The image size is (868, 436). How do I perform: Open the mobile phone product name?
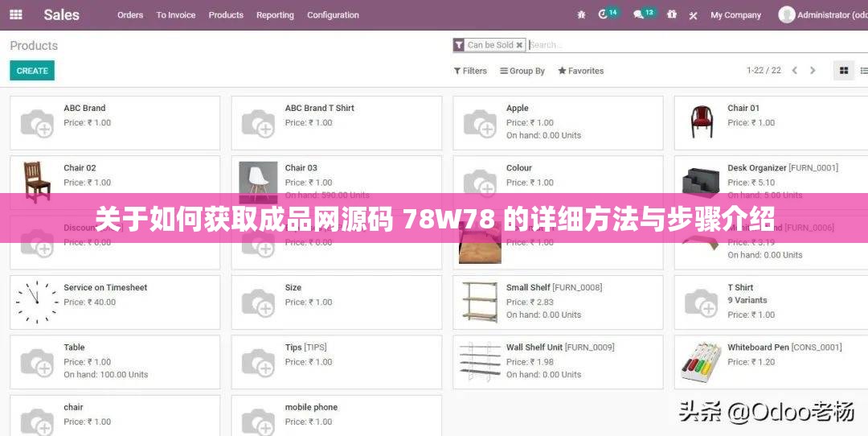pyautogui.click(x=310, y=407)
